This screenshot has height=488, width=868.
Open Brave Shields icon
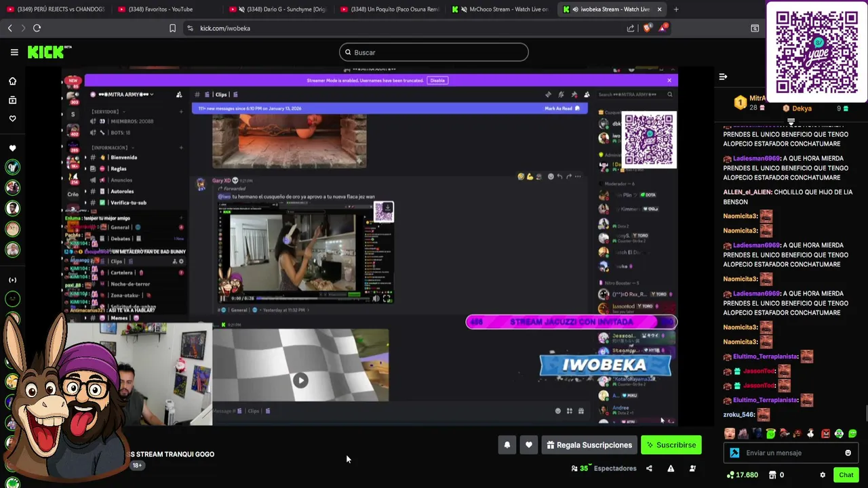647,28
